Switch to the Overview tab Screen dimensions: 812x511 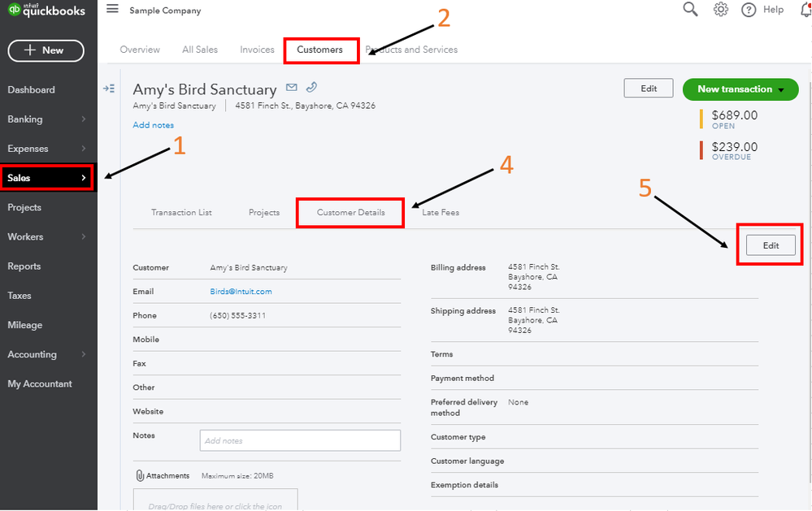pos(140,50)
